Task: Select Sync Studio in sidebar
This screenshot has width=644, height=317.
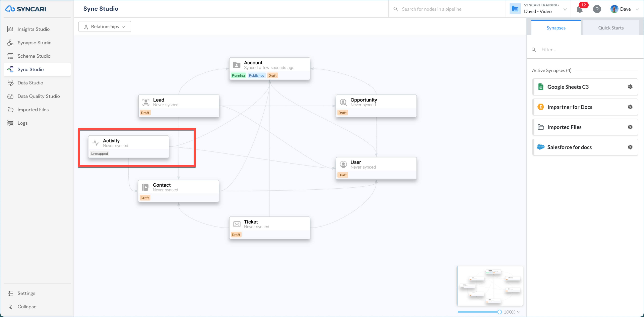Action: coord(37,69)
